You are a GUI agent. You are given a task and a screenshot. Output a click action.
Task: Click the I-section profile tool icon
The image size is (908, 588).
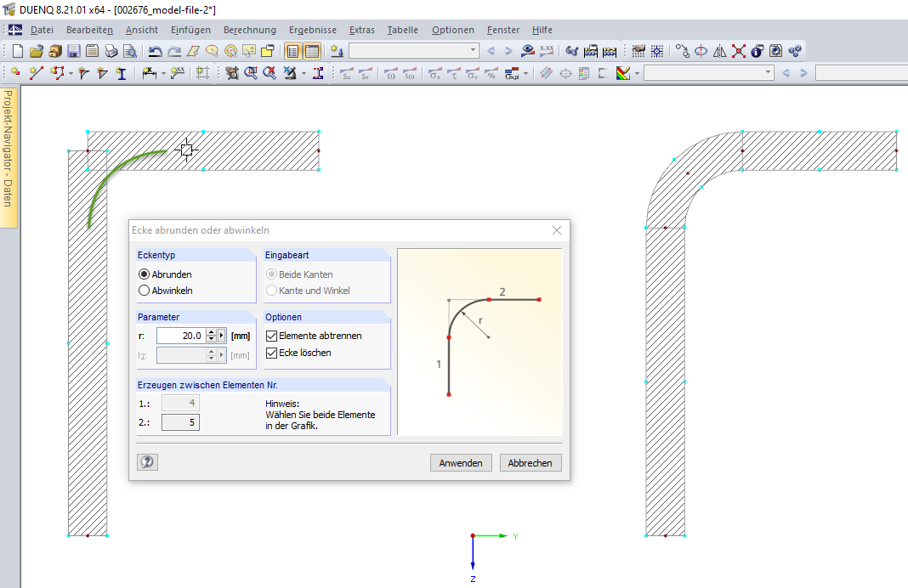tap(121, 73)
